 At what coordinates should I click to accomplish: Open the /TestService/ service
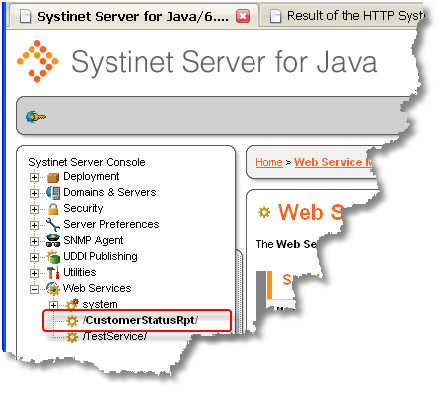[115, 336]
